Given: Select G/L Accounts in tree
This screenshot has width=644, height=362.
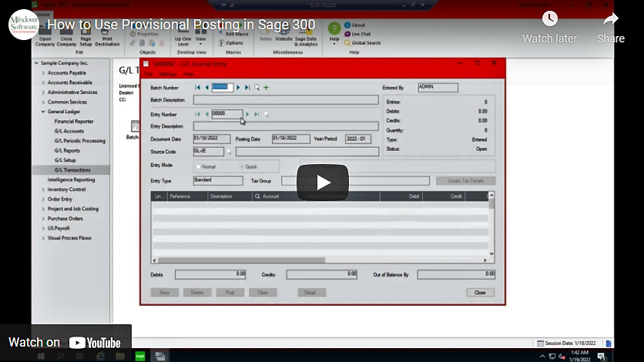Looking at the screenshot, I should [69, 131].
